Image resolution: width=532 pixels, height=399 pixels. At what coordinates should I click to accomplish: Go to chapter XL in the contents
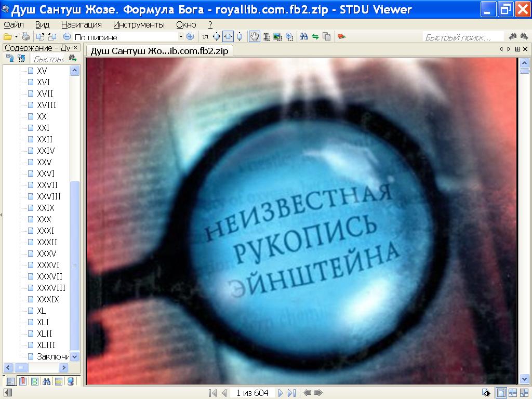tap(41, 311)
